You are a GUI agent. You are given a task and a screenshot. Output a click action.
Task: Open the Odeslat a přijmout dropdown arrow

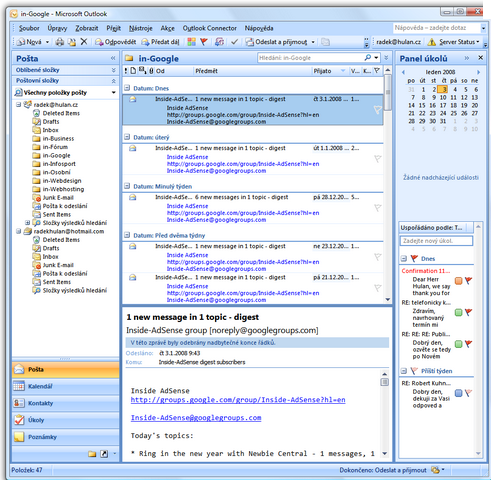(313, 42)
